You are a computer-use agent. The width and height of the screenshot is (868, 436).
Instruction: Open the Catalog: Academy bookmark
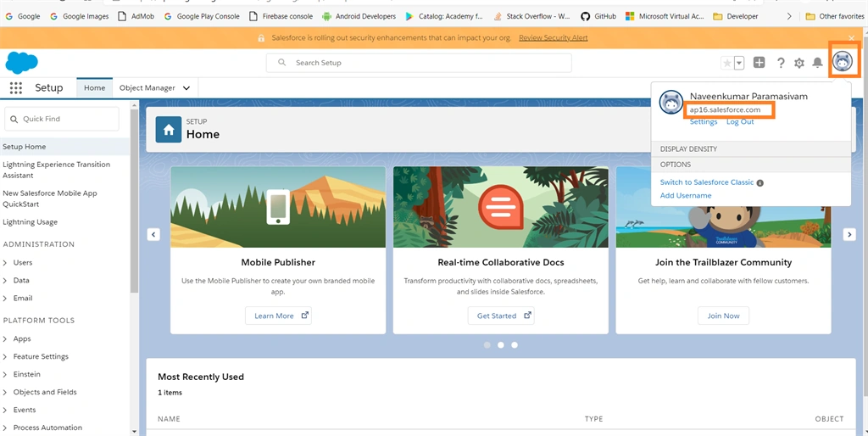coord(444,16)
